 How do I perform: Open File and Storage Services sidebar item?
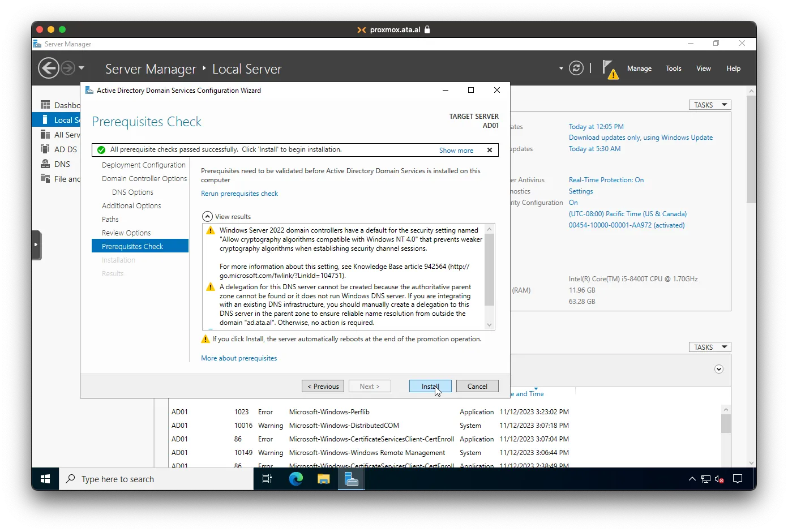tap(61, 179)
